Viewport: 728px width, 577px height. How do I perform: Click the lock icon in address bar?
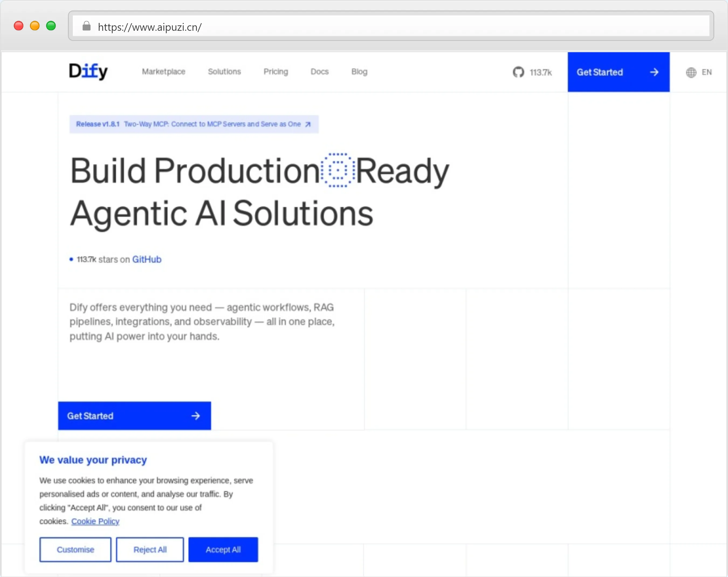point(87,26)
